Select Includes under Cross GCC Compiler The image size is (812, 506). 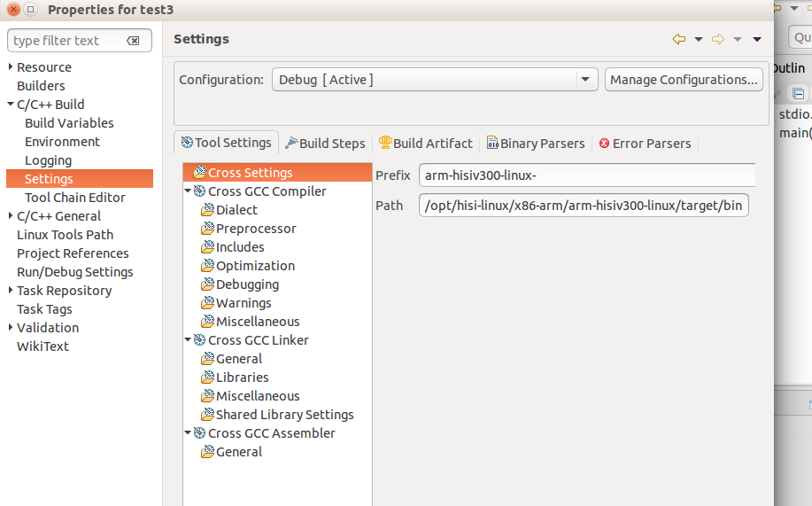240,247
